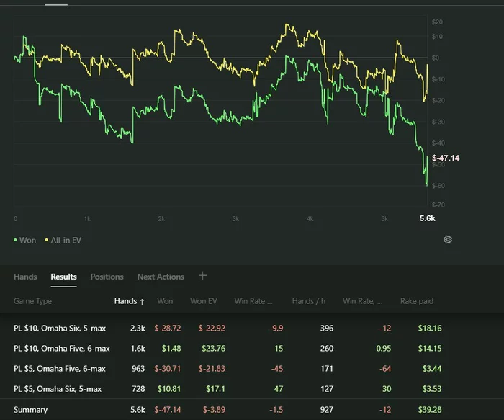Viewport: 504px width, 420px height.
Task: Sort by Rake paid column
Action: [x=415, y=301]
